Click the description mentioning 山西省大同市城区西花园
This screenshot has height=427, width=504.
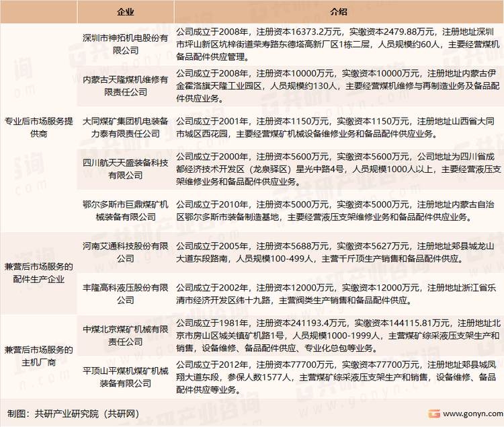[x=339, y=127]
